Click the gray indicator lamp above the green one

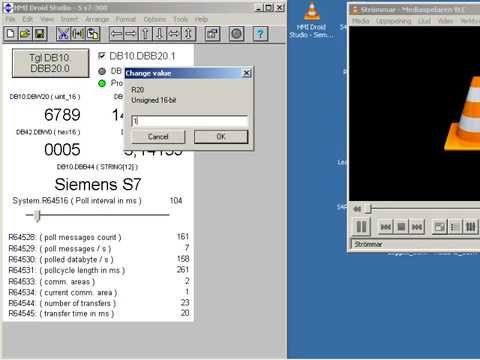click(x=102, y=71)
